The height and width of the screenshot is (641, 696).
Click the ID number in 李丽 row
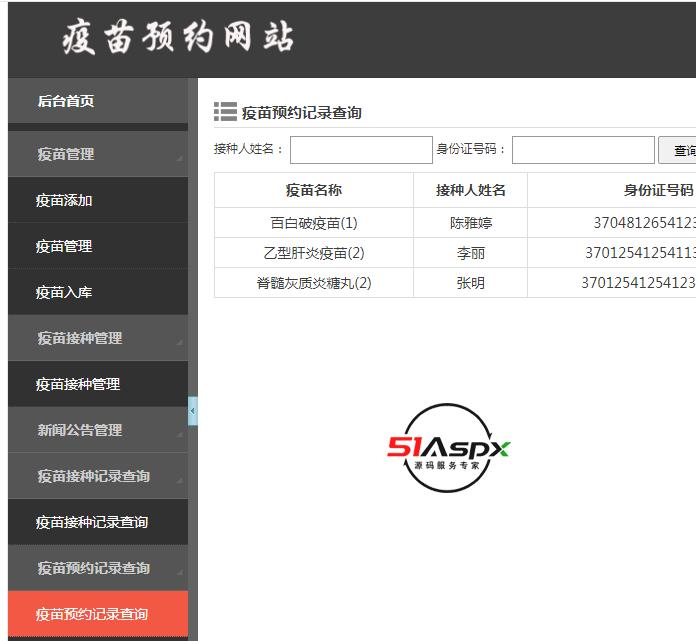pos(641,253)
